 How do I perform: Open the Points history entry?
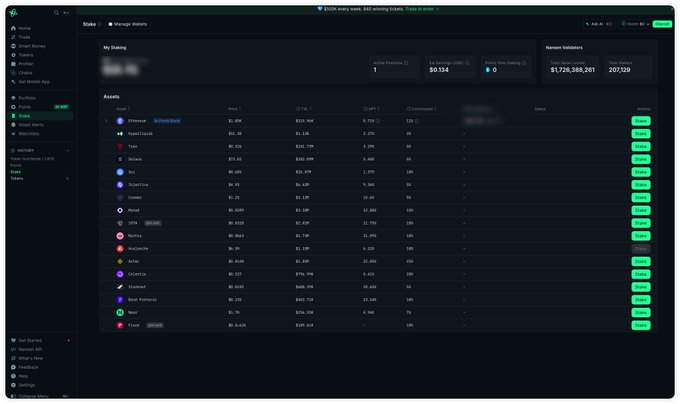pos(16,165)
